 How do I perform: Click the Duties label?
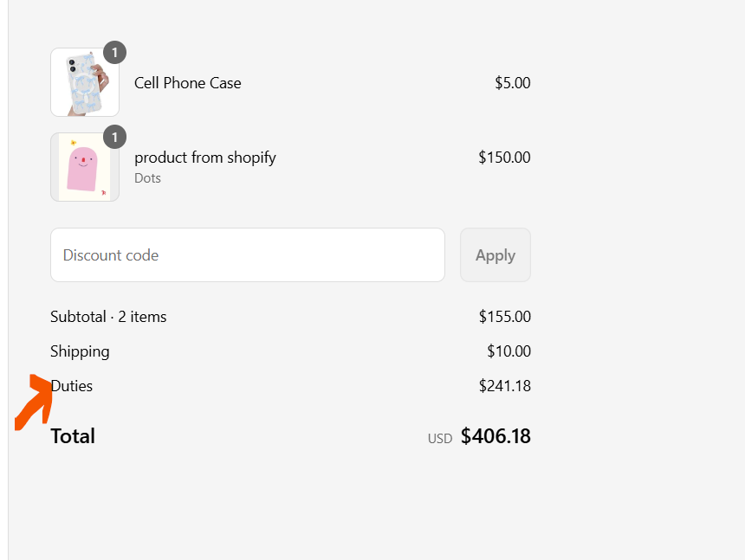(72, 386)
